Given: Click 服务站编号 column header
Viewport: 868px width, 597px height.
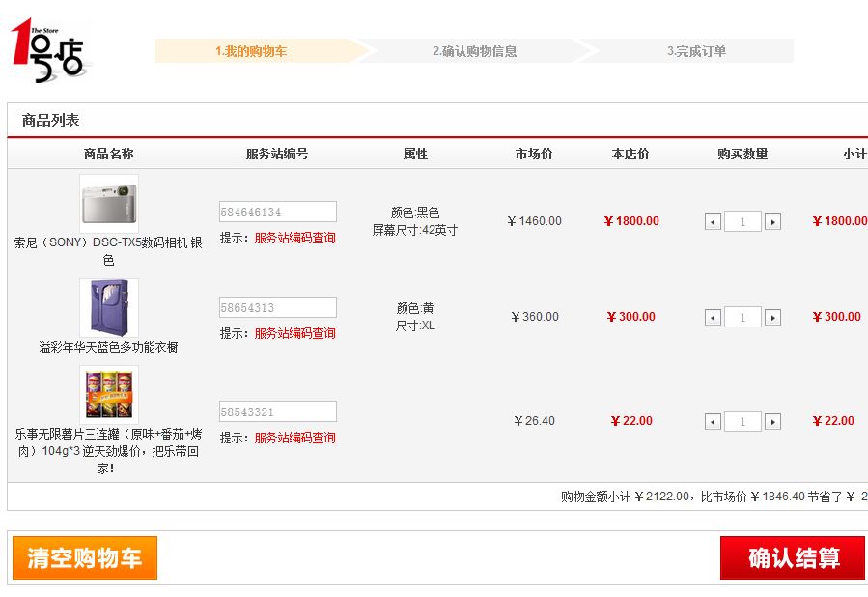Looking at the screenshot, I should point(277,154).
